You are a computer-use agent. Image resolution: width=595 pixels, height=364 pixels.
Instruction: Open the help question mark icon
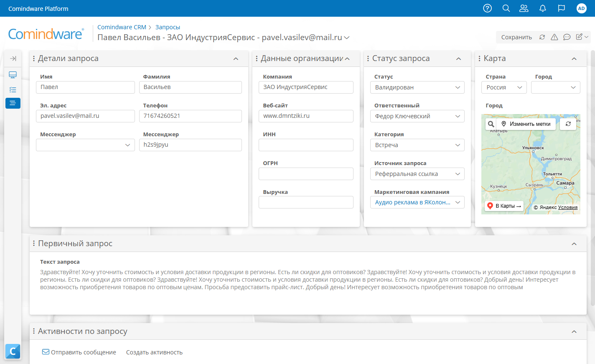(487, 8)
